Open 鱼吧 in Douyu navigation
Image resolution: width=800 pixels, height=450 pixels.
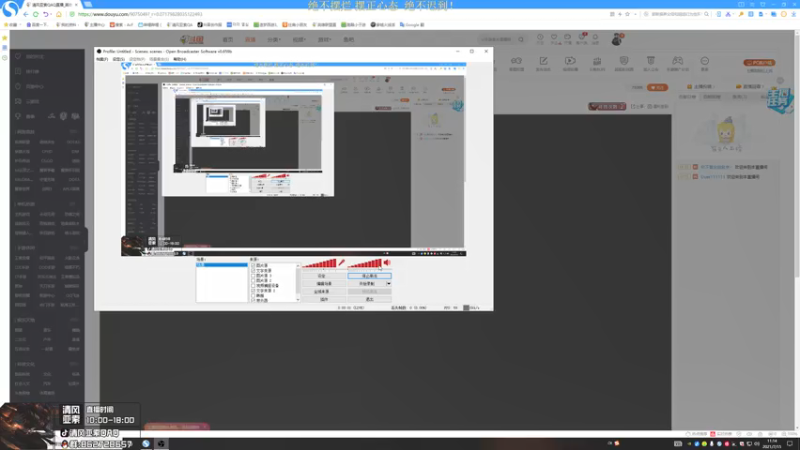(348, 39)
